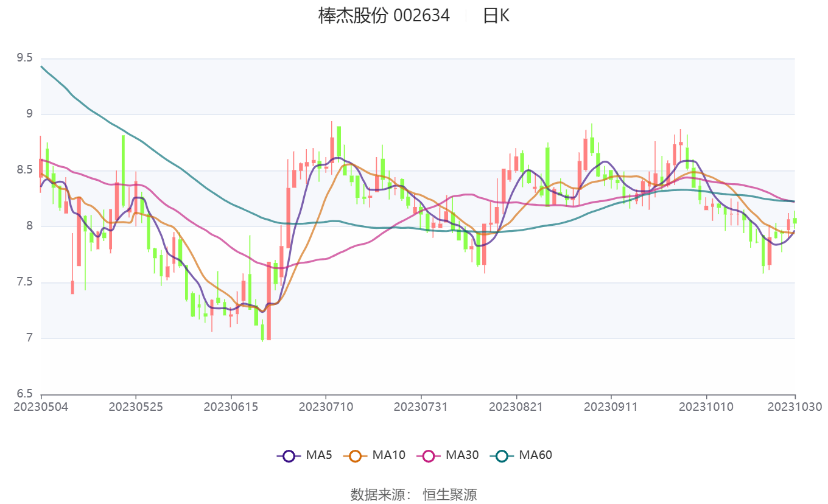Click the x-axis date 20230710
This screenshot has height=504, width=828.
click(x=326, y=407)
